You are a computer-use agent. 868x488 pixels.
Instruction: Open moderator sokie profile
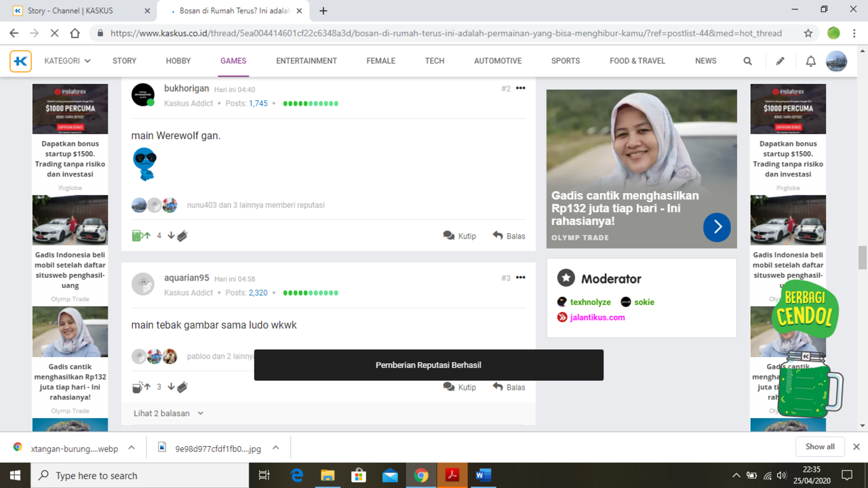pyautogui.click(x=644, y=302)
